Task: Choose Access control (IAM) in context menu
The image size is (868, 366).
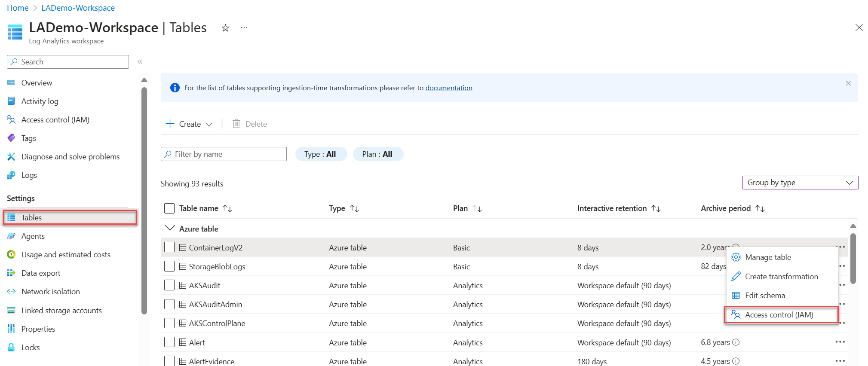Action: (779, 315)
